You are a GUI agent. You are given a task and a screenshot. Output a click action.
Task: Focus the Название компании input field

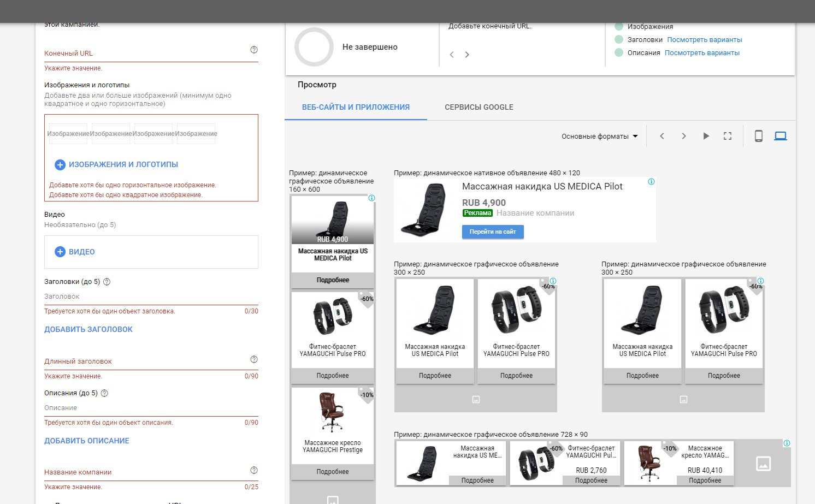(x=151, y=472)
